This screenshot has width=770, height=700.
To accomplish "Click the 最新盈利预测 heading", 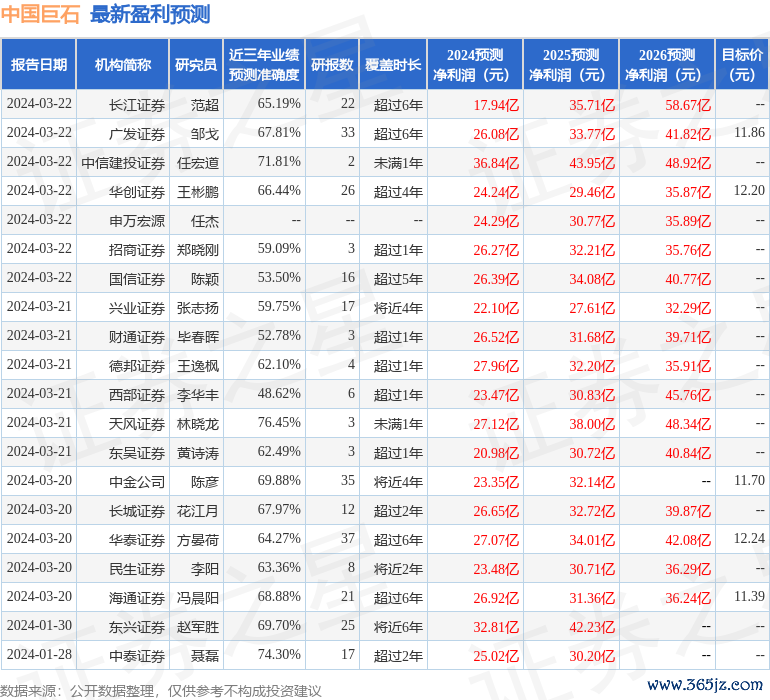I will coord(149,14).
